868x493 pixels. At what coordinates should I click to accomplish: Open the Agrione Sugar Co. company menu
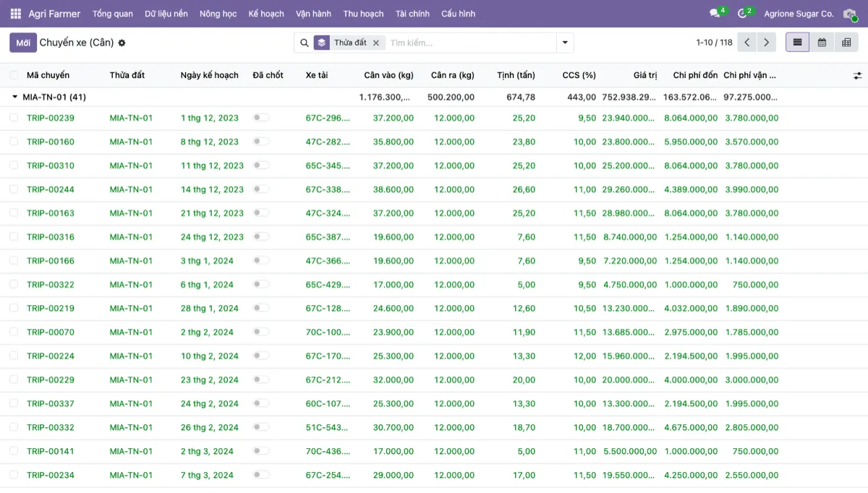click(x=799, y=14)
